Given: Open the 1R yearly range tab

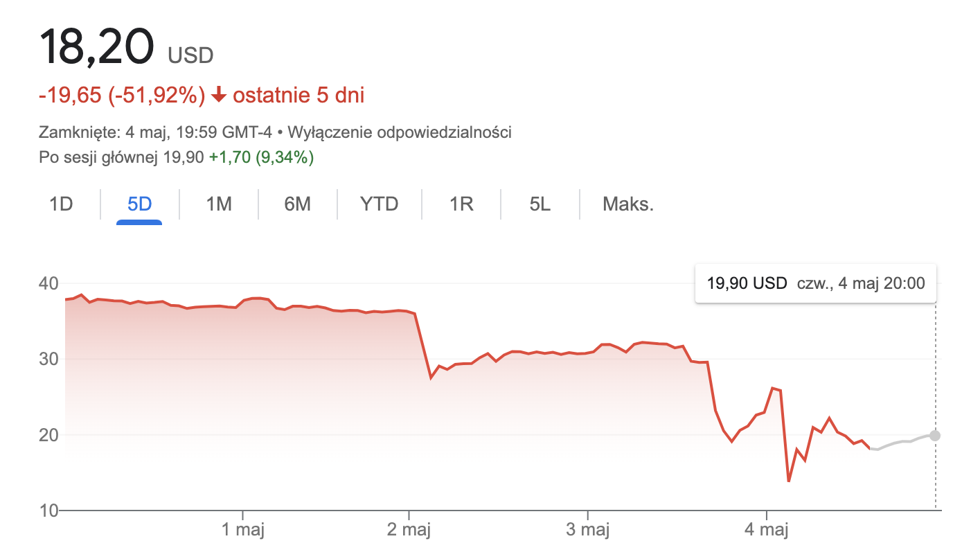Looking at the screenshot, I should point(461,204).
